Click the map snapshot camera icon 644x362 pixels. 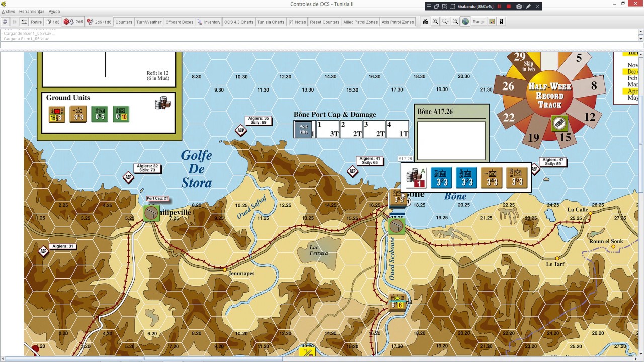coord(425,22)
